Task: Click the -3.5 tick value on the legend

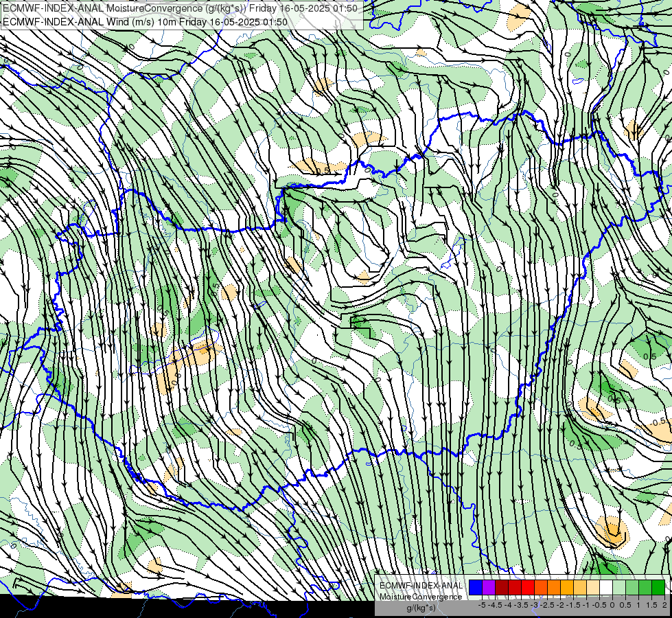Action: pos(521,605)
